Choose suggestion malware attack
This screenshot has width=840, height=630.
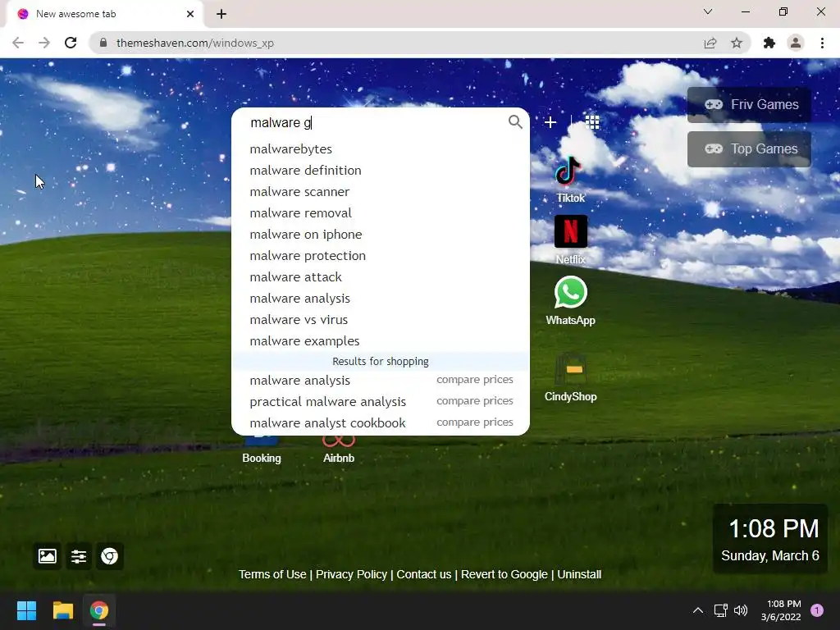381,277
